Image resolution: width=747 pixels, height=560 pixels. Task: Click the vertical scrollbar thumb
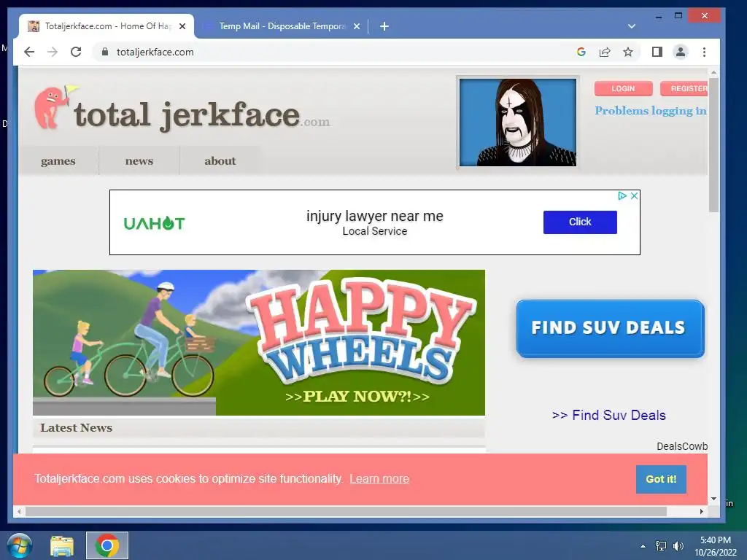(713, 144)
